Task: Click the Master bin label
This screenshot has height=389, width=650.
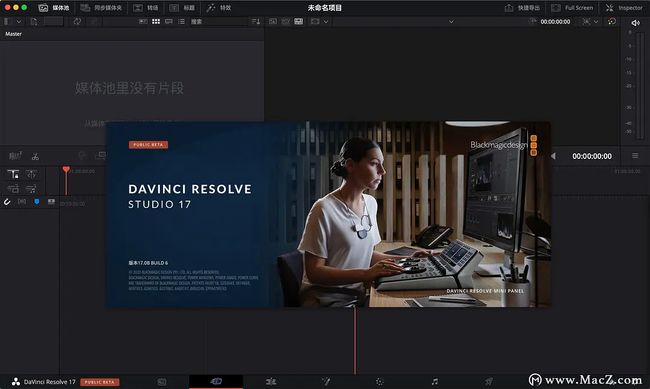Action: (13, 34)
